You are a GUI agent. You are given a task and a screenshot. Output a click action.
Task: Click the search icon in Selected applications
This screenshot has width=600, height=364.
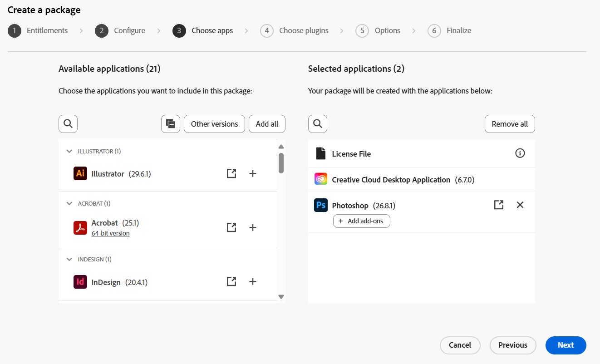318,124
